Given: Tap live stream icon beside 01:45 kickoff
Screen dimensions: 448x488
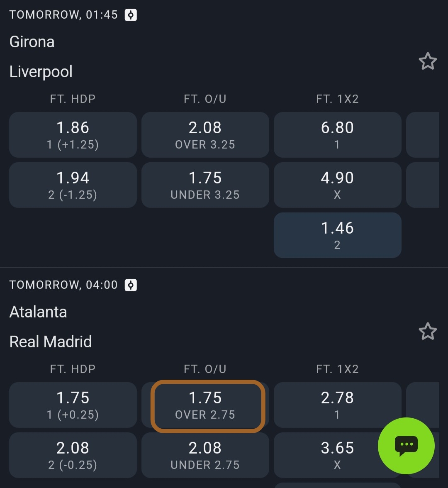Looking at the screenshot, I should tap(131, 15).
